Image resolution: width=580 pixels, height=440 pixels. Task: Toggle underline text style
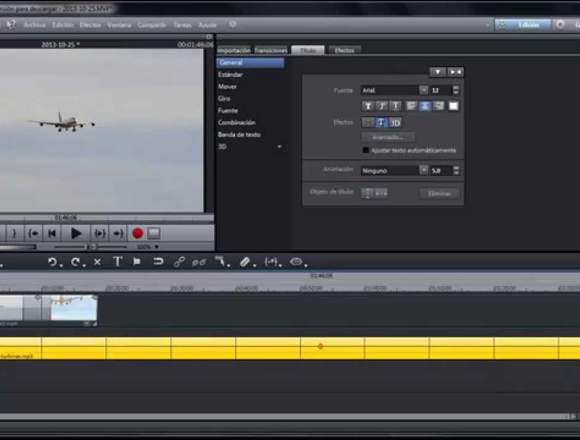point(395,106)
